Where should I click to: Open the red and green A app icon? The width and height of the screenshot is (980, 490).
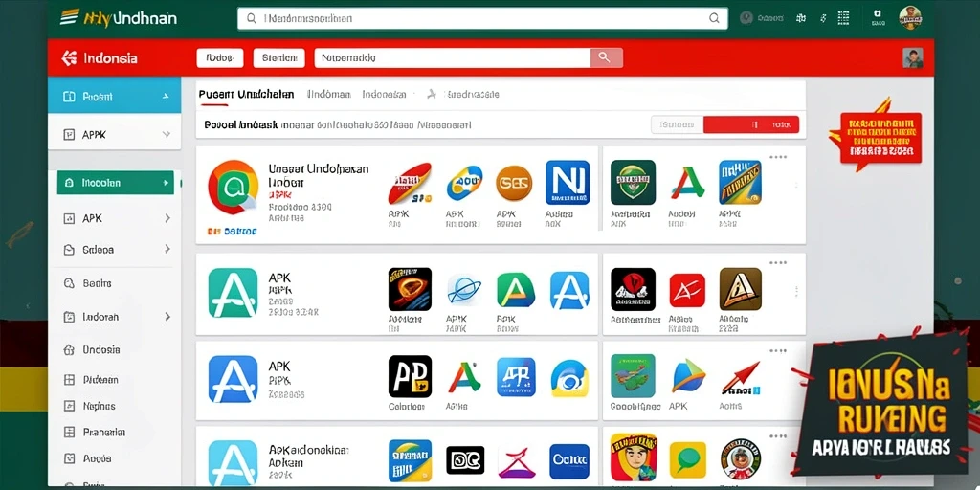click(x=687, y=183)
